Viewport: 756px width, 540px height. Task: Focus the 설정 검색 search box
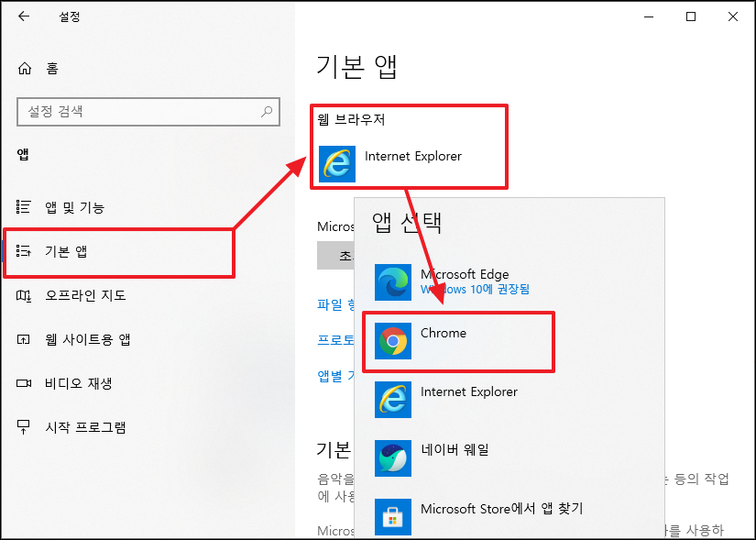[x=148, y=112]
